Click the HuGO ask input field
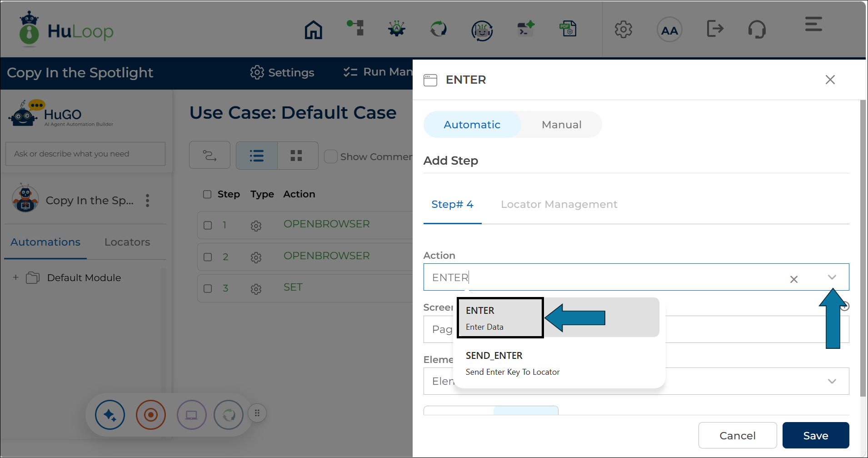This screenshot has width=868, height=458. point(85,154)
